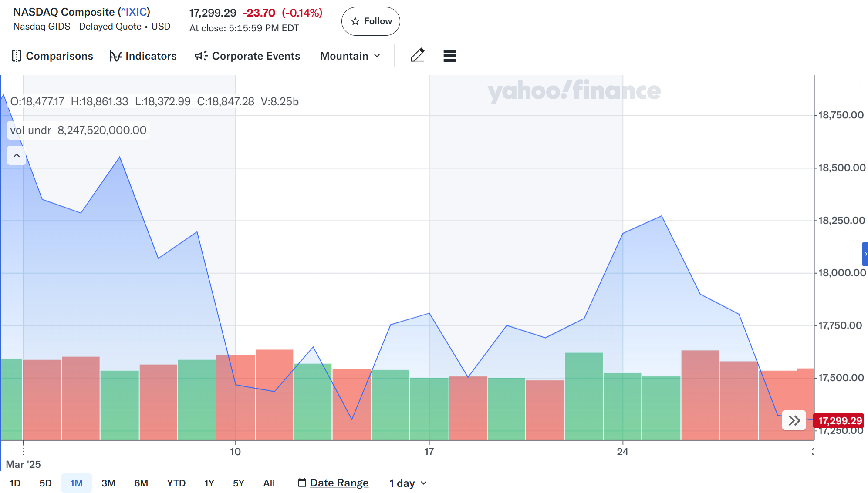The height and width of the screenshot is (493, 868).
Task: Click the double-arrow jump to latest icon
Action: tap(794, 420)
